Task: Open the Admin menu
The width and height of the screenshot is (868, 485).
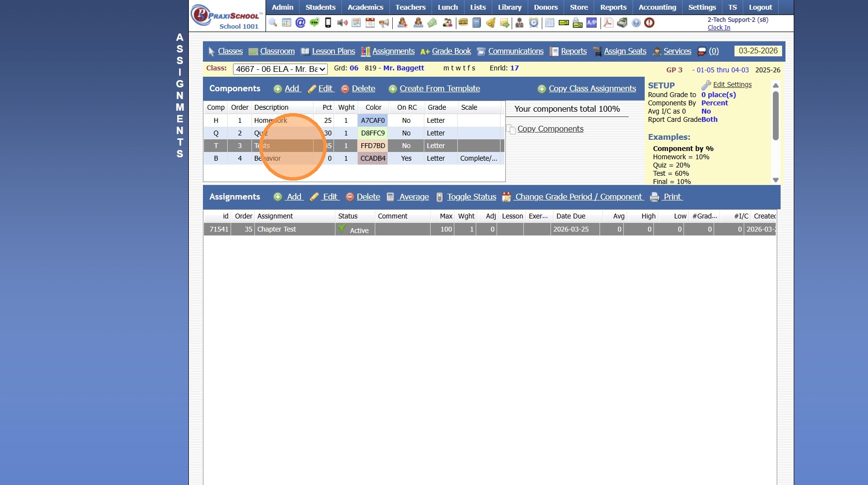Action: pyautogui.click(x=283, y=7)
